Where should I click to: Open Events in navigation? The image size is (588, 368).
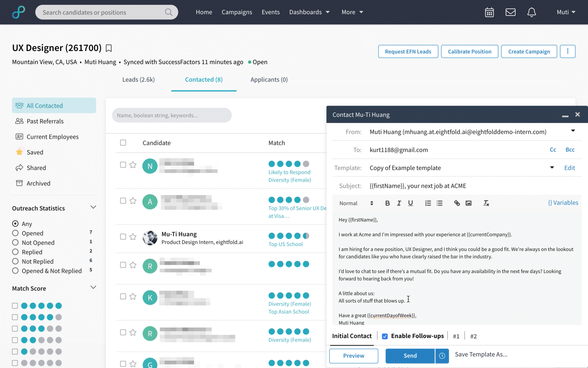271,12
